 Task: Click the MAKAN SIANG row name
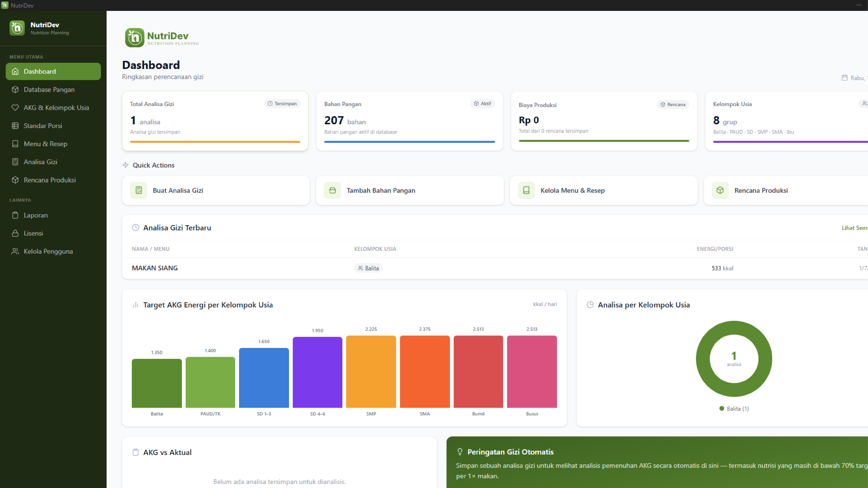click(x=155, y=268)
